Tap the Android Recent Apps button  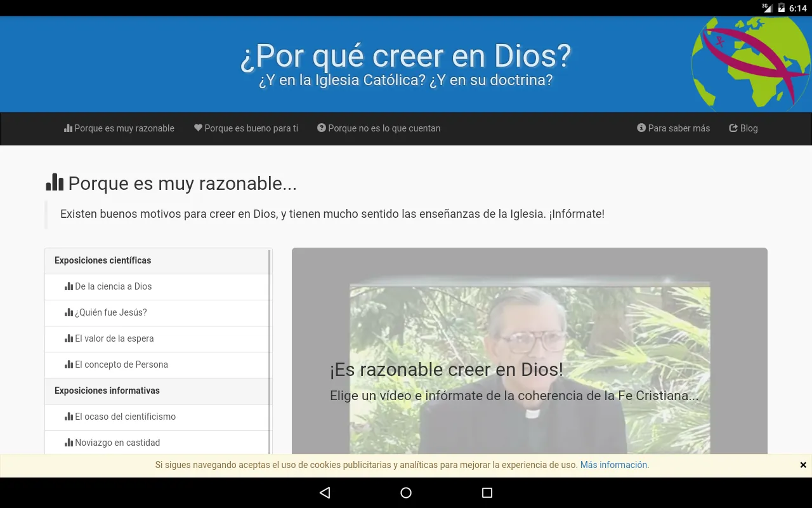(487, 493)
